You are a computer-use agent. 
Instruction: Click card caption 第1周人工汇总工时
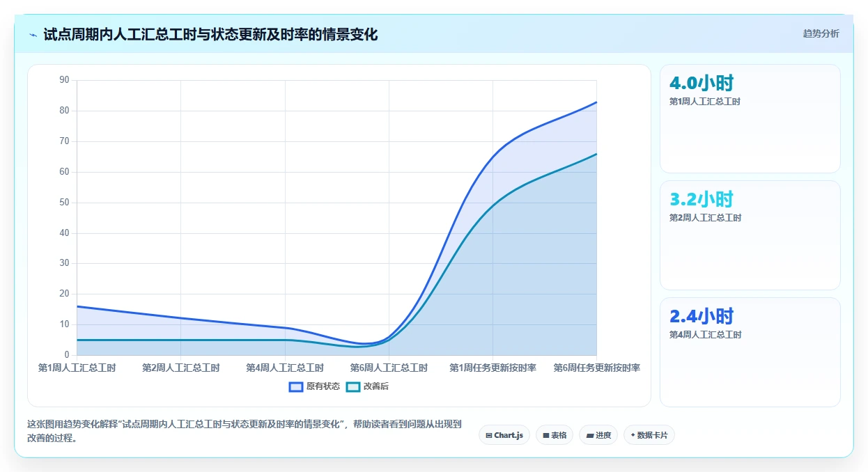pyautogui.click(x=704, y=102)
